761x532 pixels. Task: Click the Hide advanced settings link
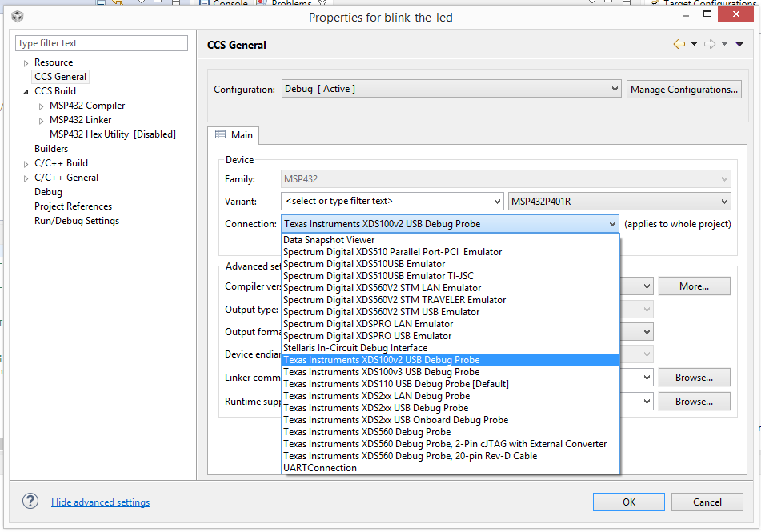tap(100, 502)
